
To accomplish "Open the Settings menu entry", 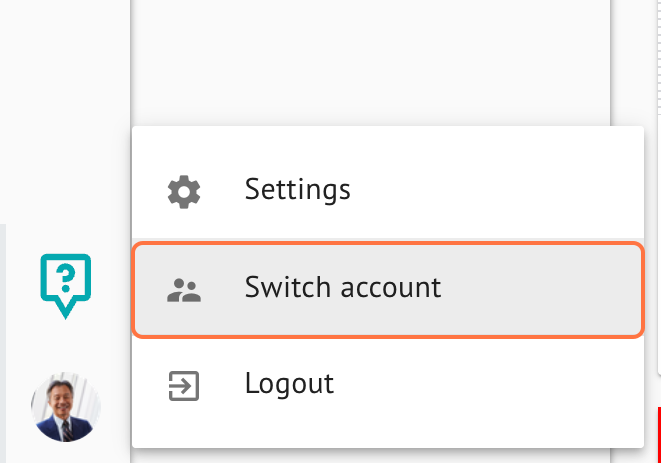I will (x=388, y=190).
